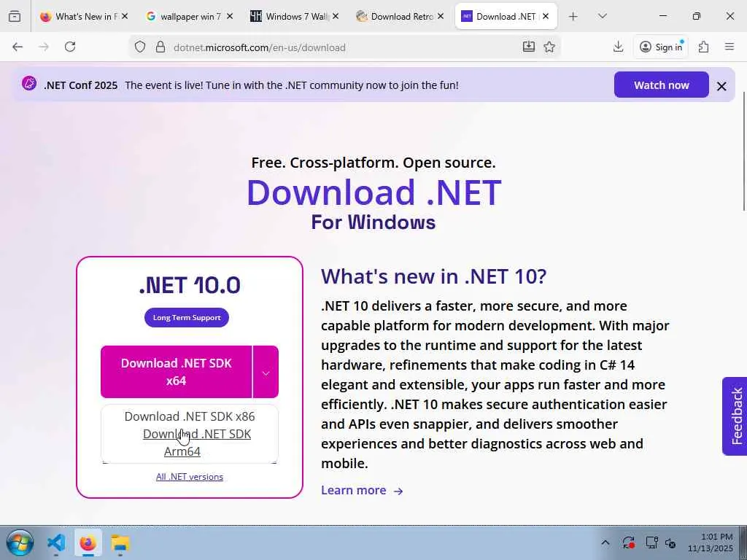This screenshot has width=747, height=560.
Task: Open File Explorer from taskbar
Action: click(x=120, y=542)
